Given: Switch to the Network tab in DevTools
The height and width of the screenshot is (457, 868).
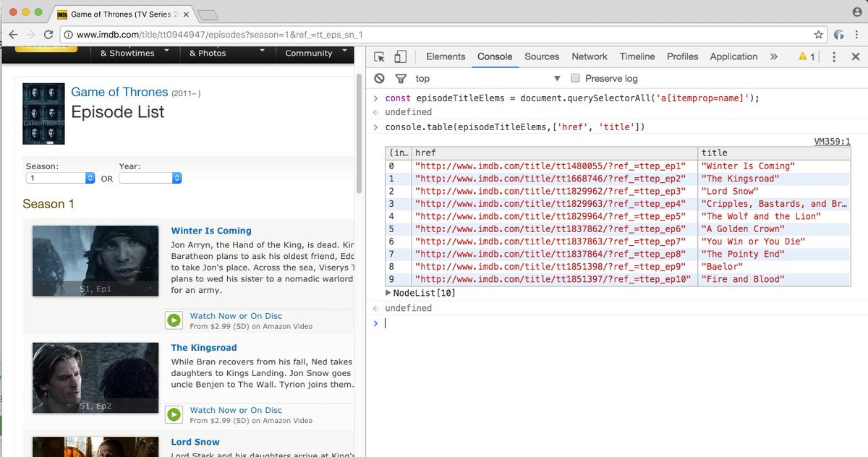Looking at the screenshot, I should click(589, 56).
